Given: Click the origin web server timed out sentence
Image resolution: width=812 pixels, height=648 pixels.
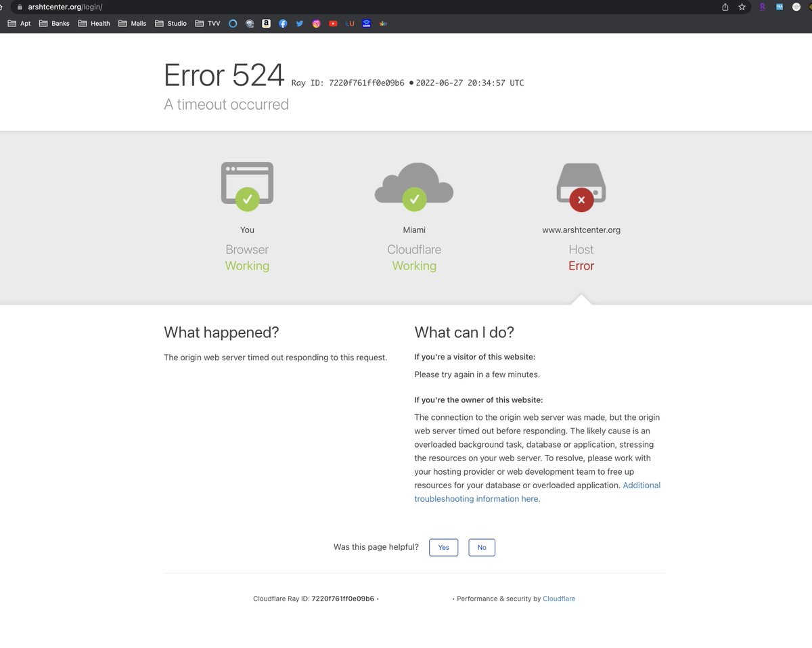Looking at the screenshot, I should 275,358.
